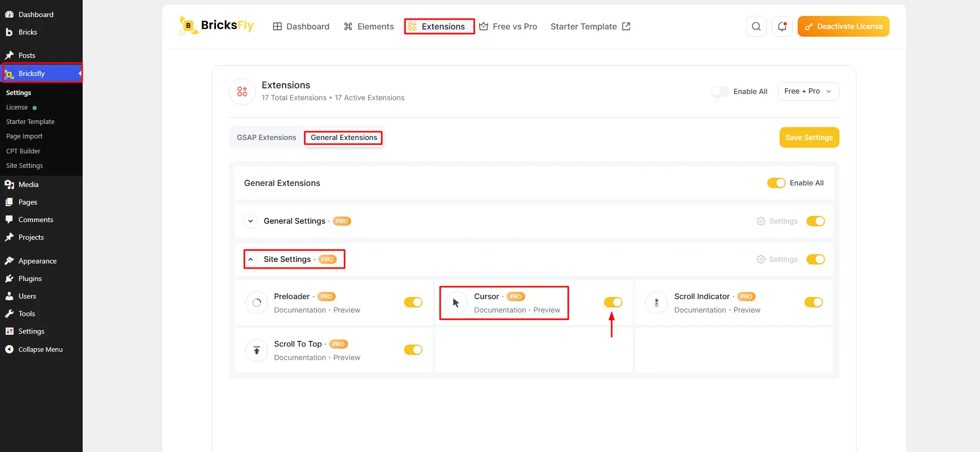Click the Scroll To Top arrow icon

coord(257,350)
